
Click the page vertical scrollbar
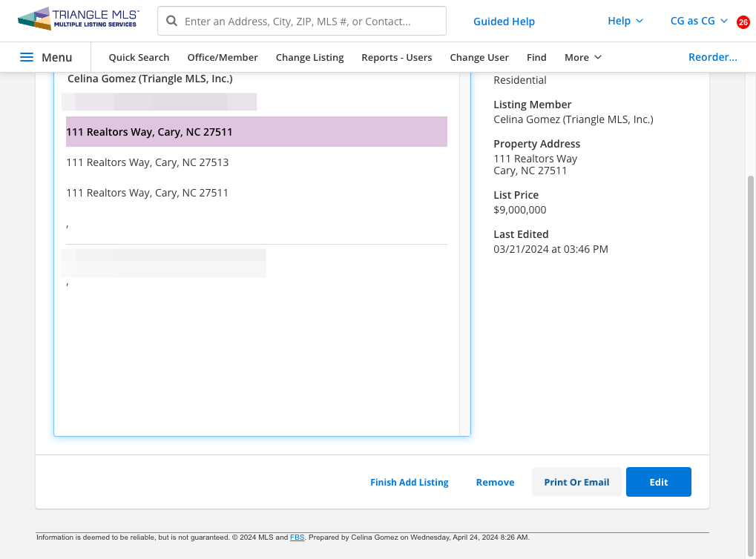[750, 366]
